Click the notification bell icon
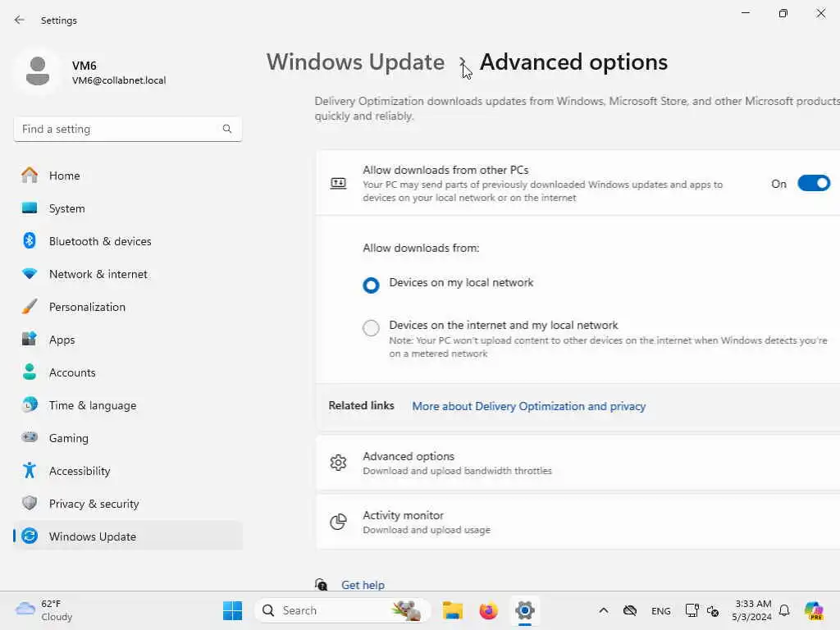 (784, 610)
